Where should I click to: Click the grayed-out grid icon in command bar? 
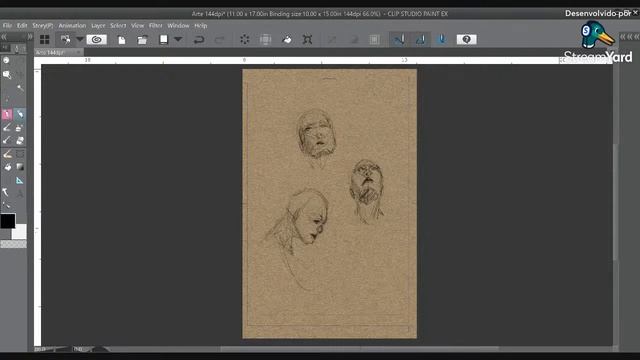pos(374,39)
